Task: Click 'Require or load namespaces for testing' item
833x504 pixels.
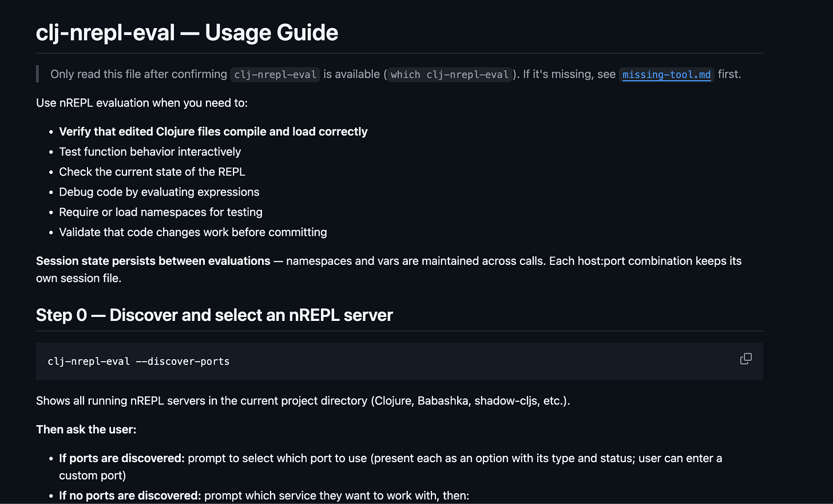Action: 161,212
